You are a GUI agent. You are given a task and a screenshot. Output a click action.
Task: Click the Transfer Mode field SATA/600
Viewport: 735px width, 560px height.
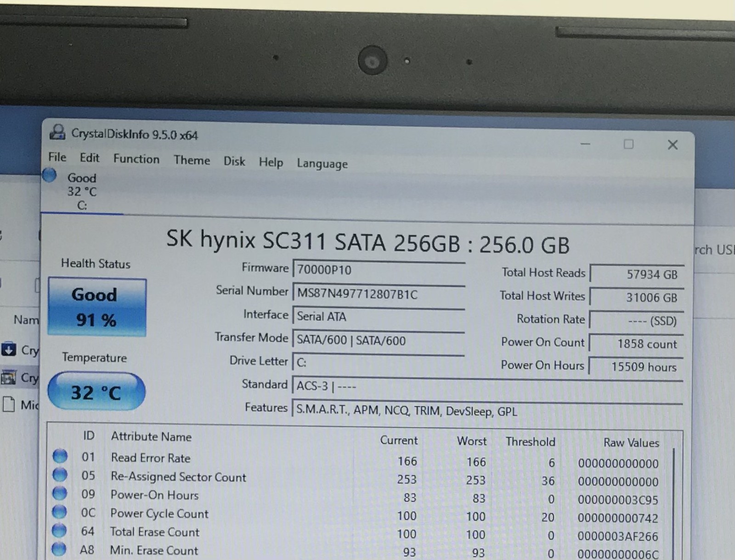[x=379, y=340]
